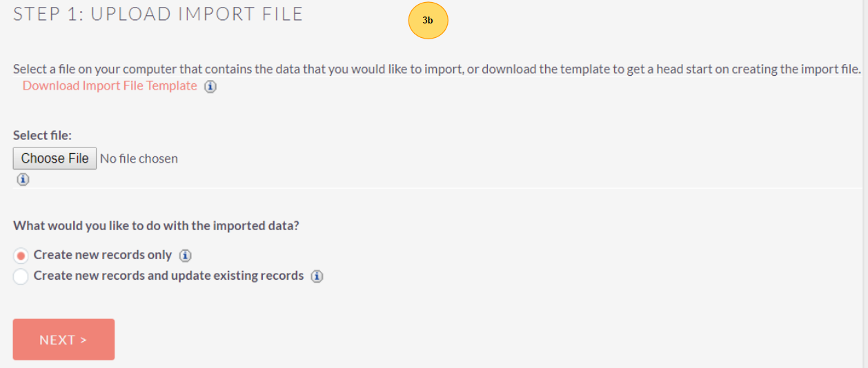Enable Create new records and update existing records

click(x=21, y=276)
